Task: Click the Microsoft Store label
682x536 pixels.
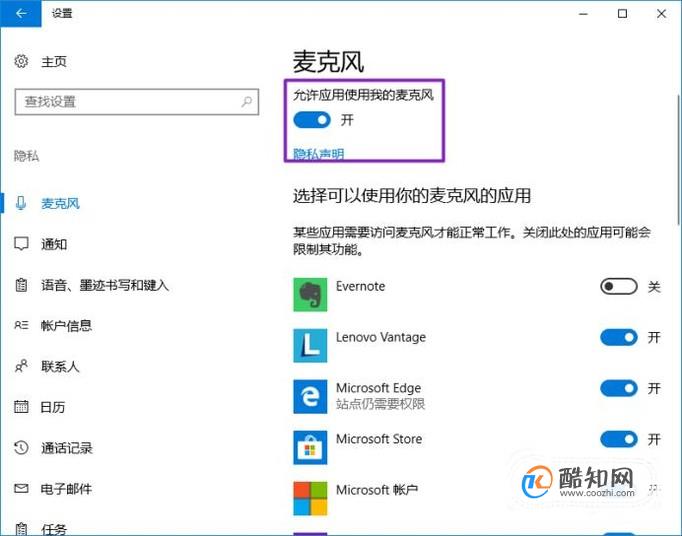Action: coord(379,439)
